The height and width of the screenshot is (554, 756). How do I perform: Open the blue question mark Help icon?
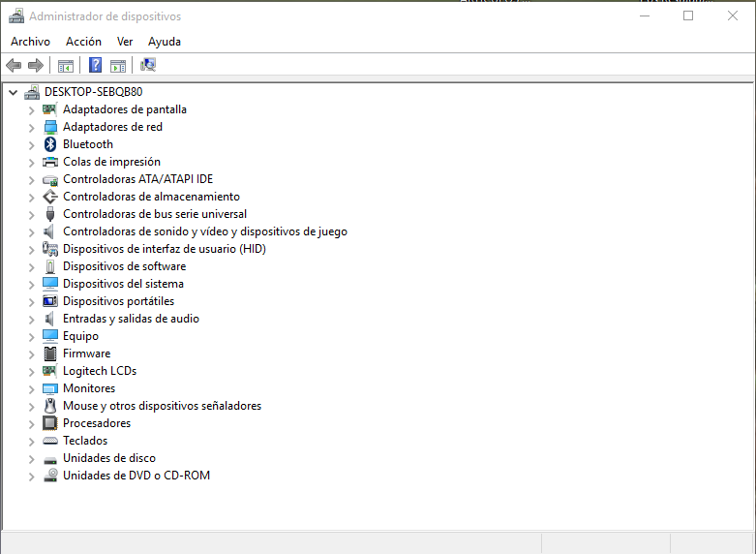(x=96, y=65)
